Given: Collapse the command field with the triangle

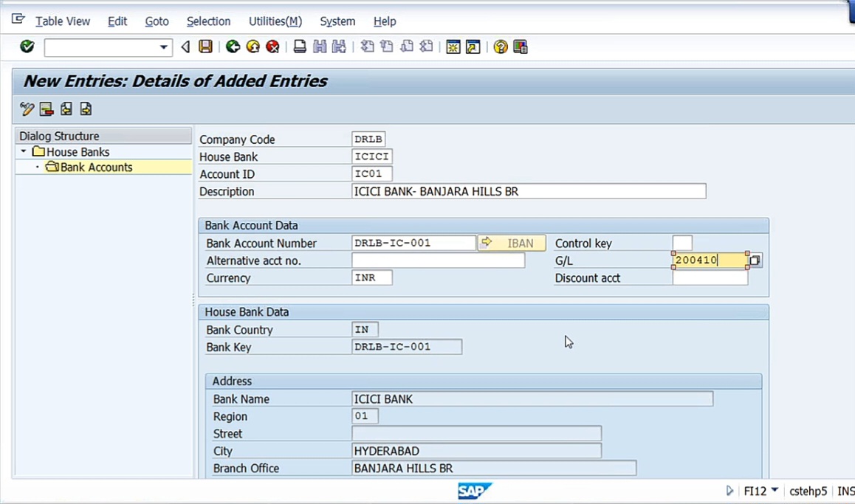Looking at the screenshot, I should pos(185,47).
